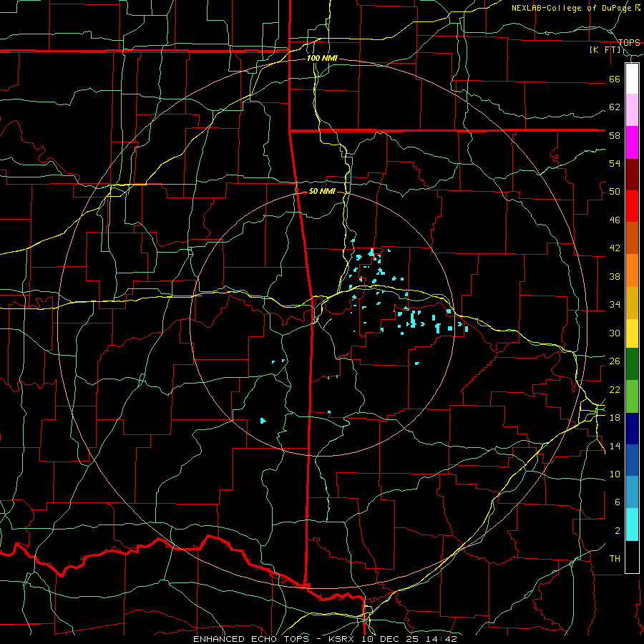Click the '14:42' timestamp in caption
Image resolution: width=644 pixels, height=644 pixels.
[x=441, y=639]
